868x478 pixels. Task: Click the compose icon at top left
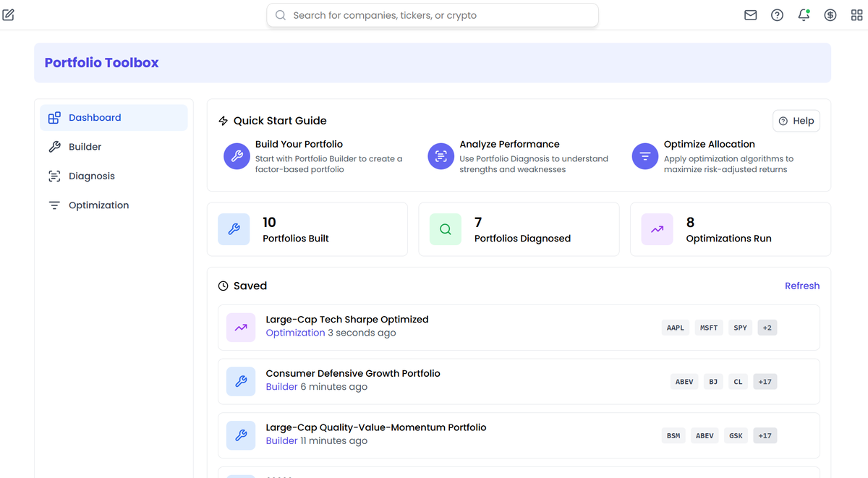point(8,14)
